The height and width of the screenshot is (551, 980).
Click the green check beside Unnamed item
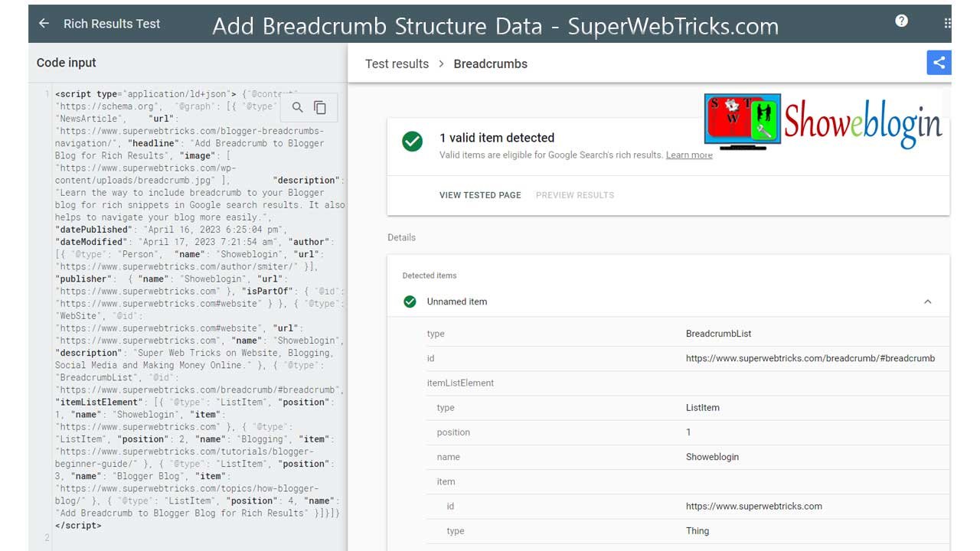tap(410, 302)
